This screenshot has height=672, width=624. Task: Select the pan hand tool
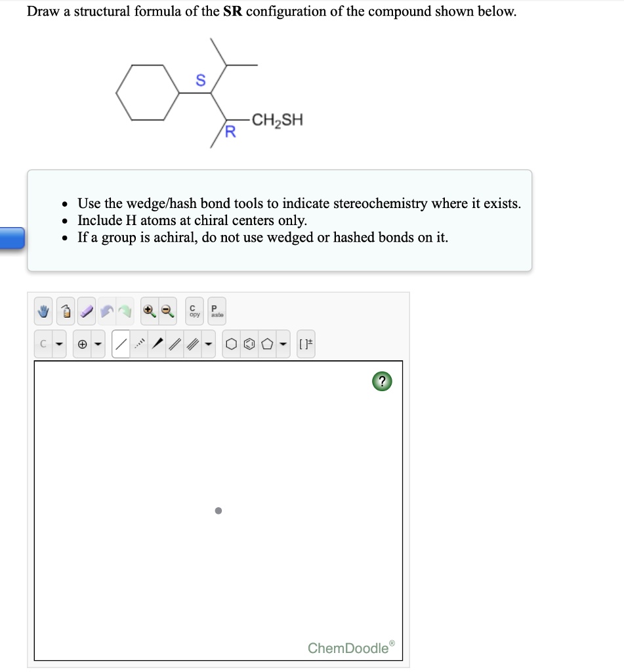click(x=43, y=310)
